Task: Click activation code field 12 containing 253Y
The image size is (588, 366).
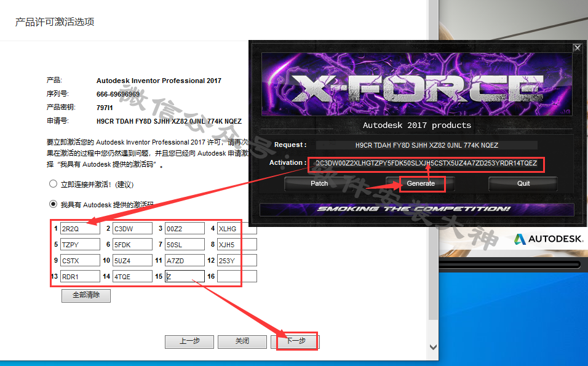Action: coord(237,260)
